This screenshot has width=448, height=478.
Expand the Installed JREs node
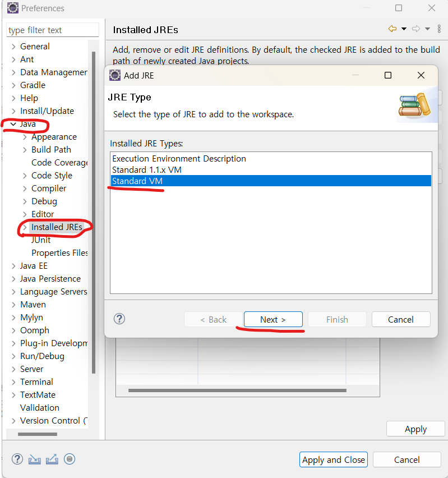point(25,227)
